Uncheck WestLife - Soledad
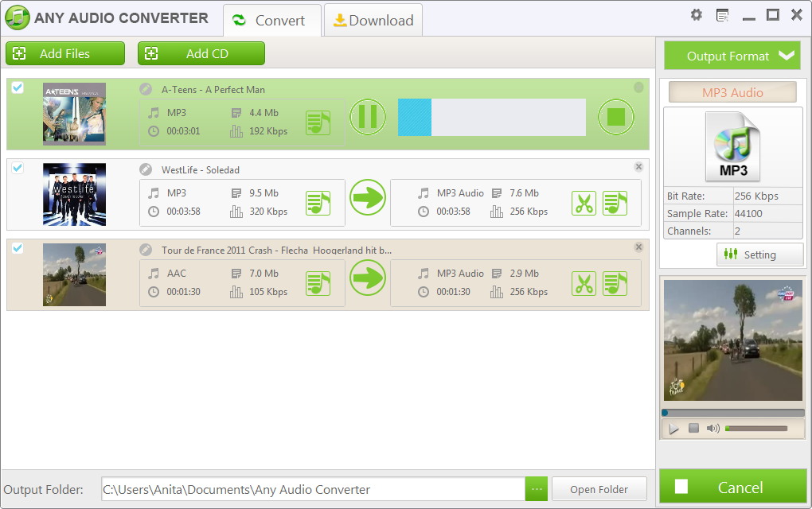The width and height of the screenshot is (812, 509). (x=18, y=168)
